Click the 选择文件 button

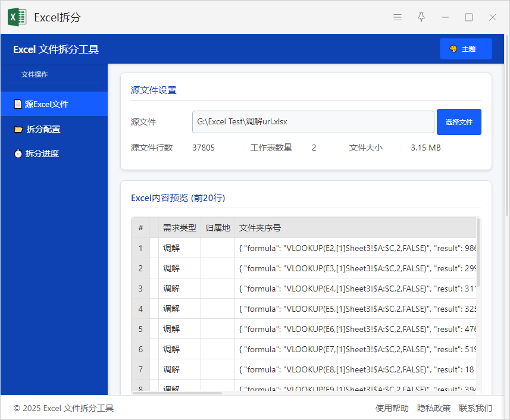[x=459, y=122]
